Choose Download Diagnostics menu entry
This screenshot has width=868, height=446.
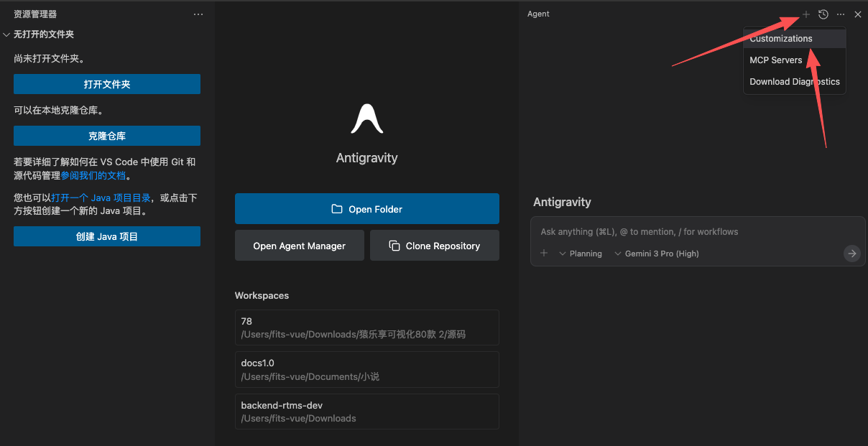(x=794, y=81)
